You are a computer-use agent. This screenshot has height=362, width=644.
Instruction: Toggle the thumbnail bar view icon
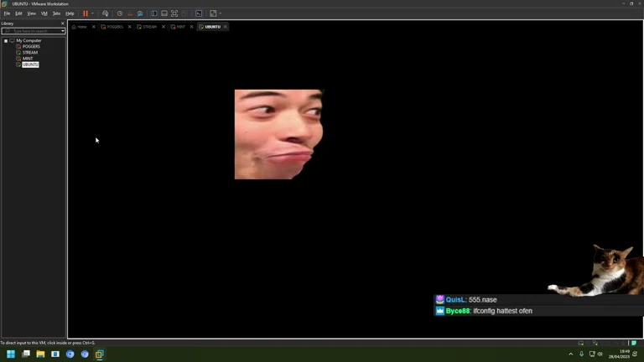click(164, 13)
